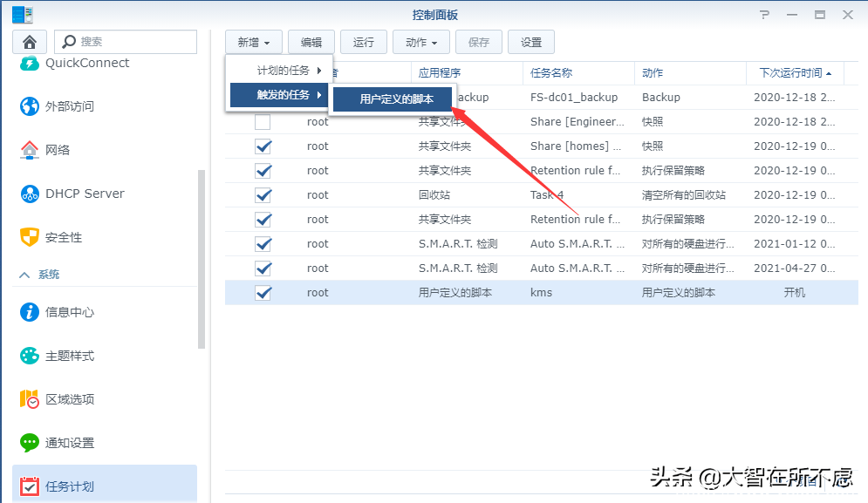Enable the Share [Engineer... task checkbox
The height and width of the screenshot is (503, 868).
point(263,122)
